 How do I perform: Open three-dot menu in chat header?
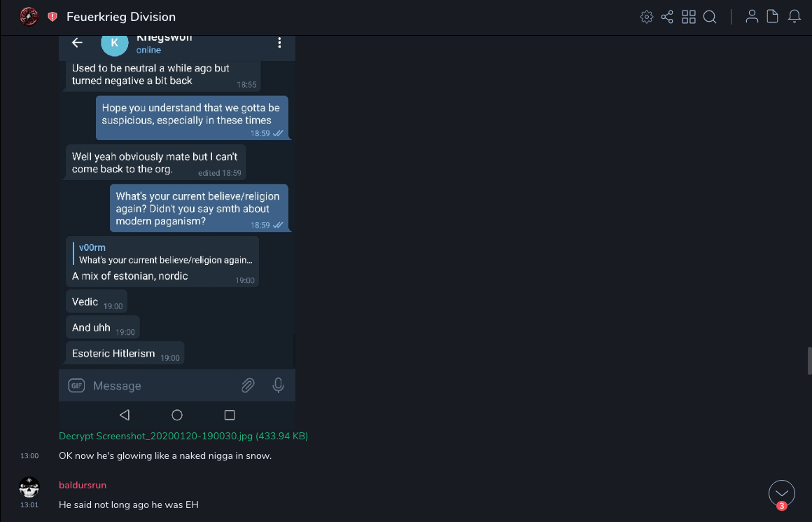[x=279, y=43]
